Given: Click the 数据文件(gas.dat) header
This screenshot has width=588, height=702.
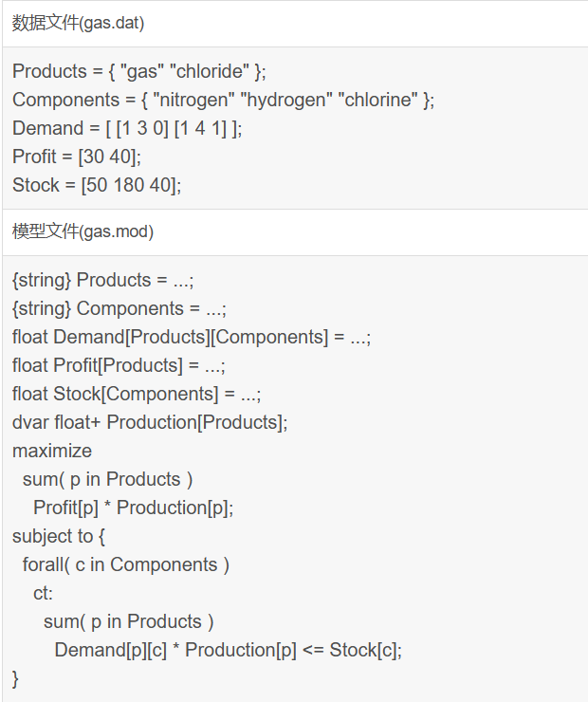Looking at the screenshot, I should (79, 23).
